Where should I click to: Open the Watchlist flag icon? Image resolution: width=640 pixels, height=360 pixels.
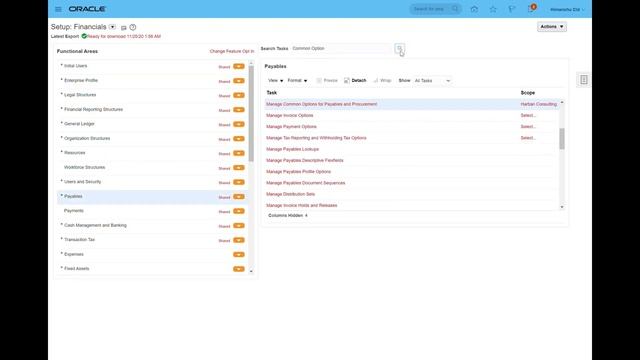(512, 9)
